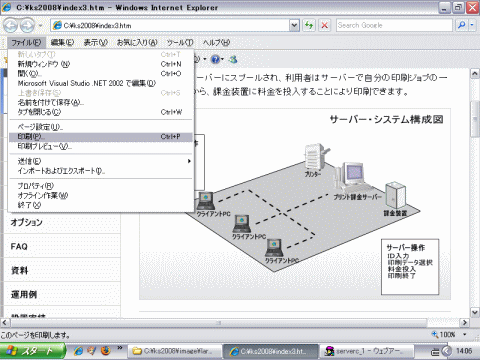Click the tray expand arrow icon
Viewport: 480px width, 360px height.
447,351
